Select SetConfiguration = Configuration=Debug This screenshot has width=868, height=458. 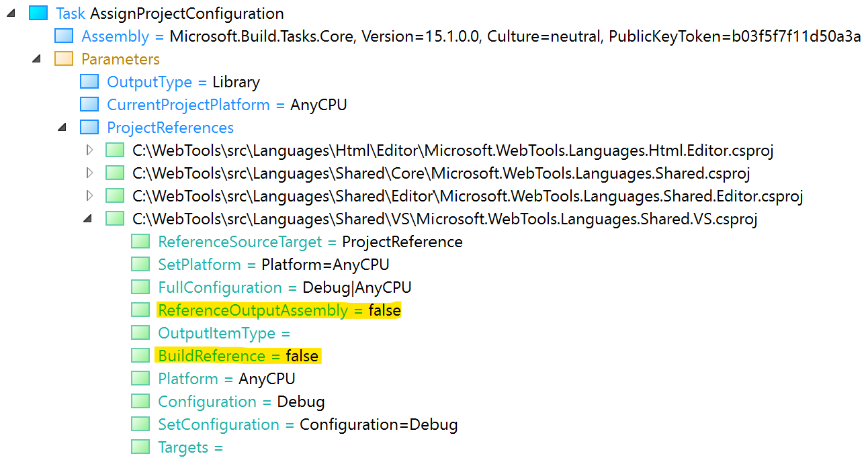(x=308, y=424)
